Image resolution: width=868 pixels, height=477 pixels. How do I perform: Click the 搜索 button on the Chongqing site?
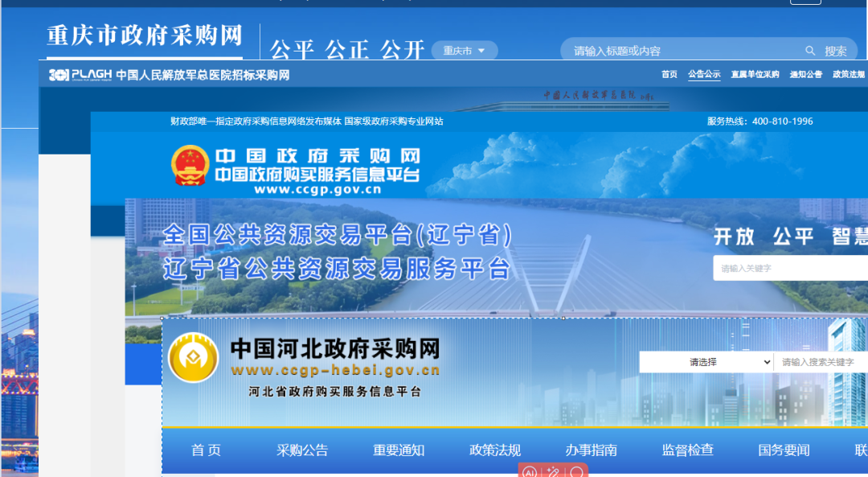(x=835, y=51)
